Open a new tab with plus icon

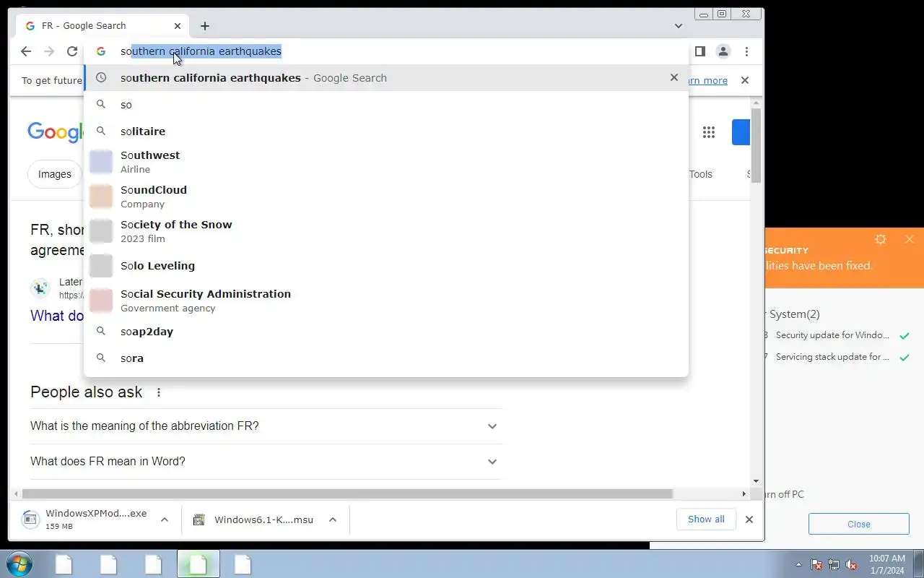tap(205, 26)
